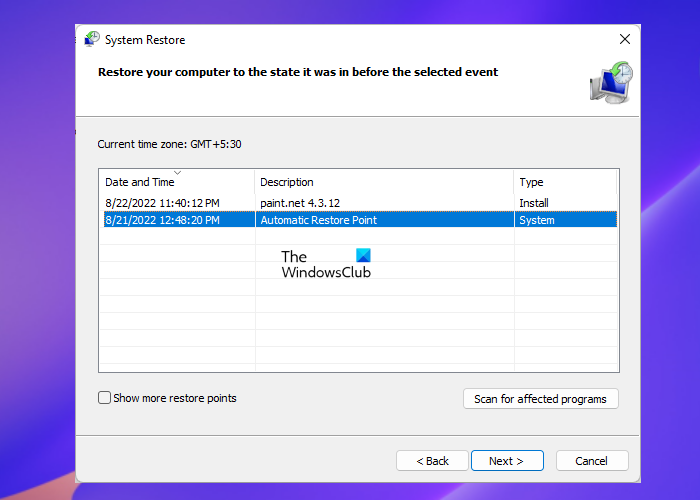The width and height of the screenshot is (700, 500).
Task: Click the 8/22/2022 11:40:12 PM date cell
Action: (x=163, y=203)
